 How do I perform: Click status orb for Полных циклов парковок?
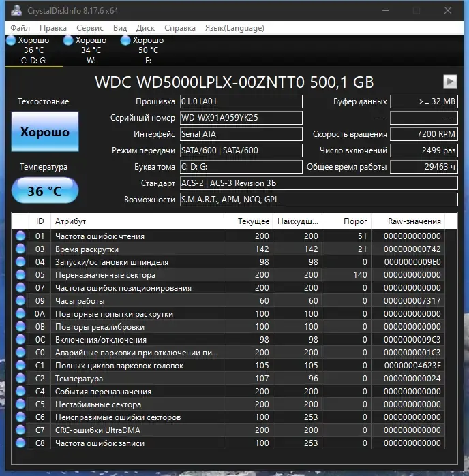click(x=20, y=365)
